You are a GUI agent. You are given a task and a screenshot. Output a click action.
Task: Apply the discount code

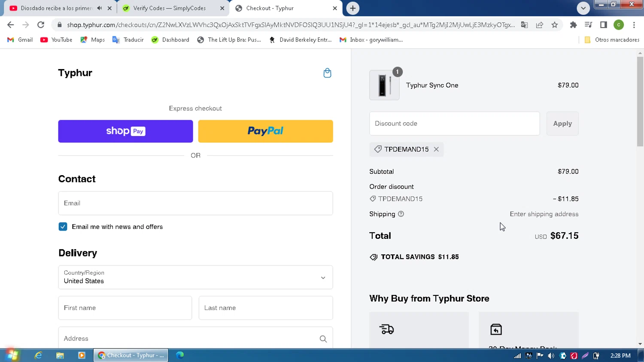pos(562,124)
